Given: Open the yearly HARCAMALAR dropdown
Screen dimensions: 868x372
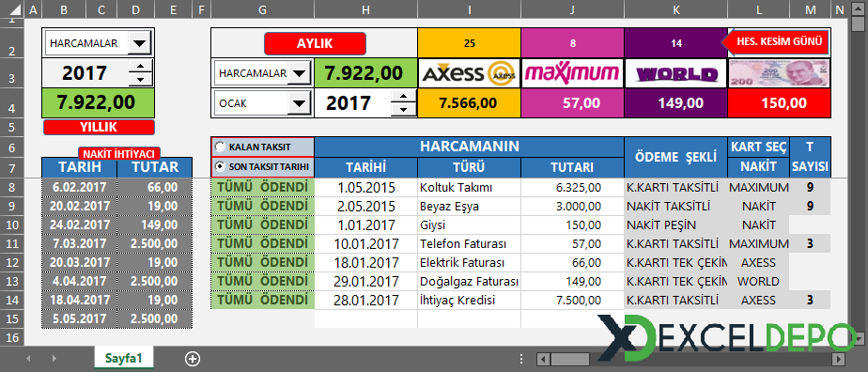Looking at the screenshot, I should click(x=139, y=43).
